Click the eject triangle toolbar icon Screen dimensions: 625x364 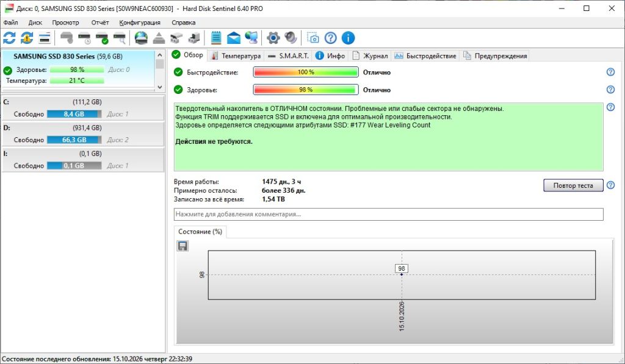point(159,38)
